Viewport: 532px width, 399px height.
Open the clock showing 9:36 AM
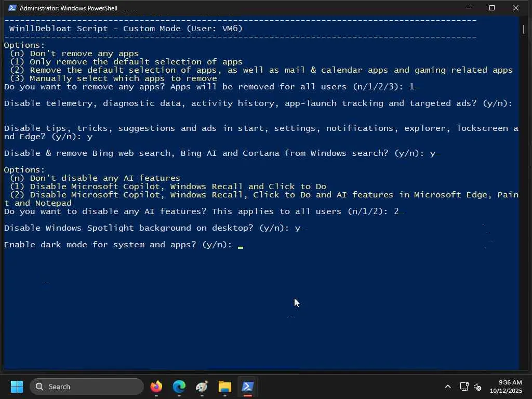506,387
